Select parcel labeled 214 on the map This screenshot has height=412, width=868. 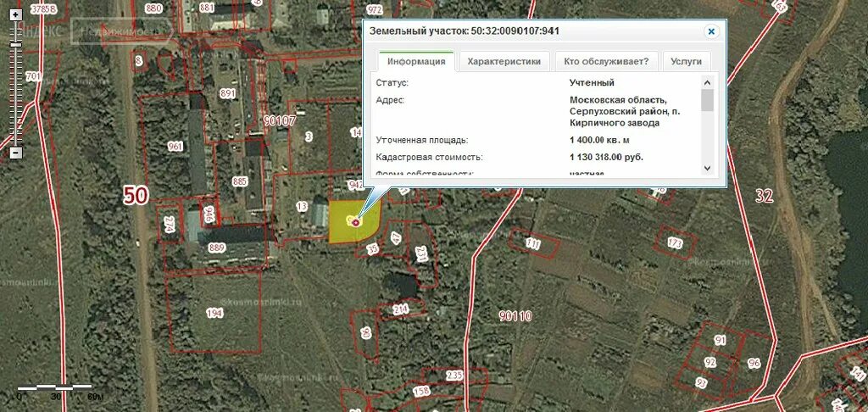(400, 310)
